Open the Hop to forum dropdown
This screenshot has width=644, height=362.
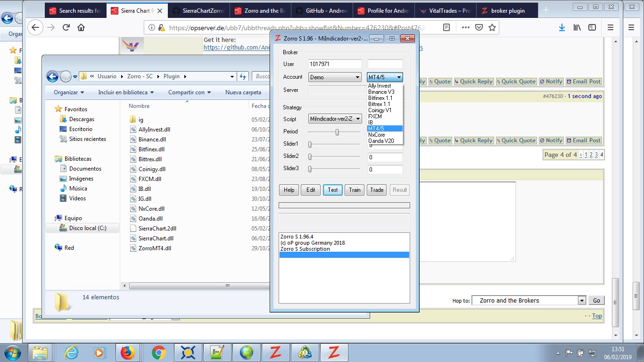[529, 300]
